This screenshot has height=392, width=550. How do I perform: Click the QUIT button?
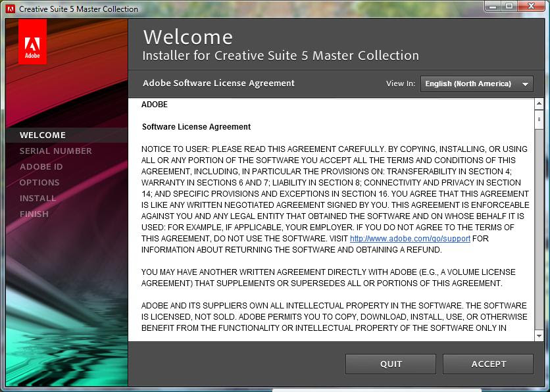click(391, 364)
